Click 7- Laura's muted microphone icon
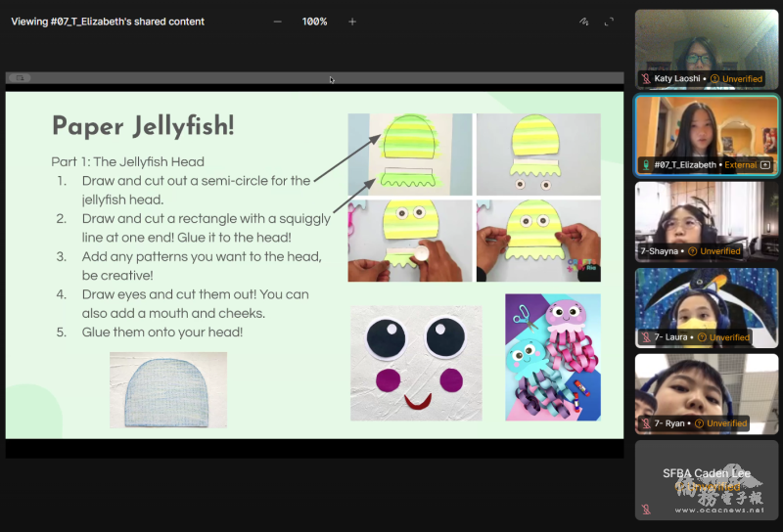Image resolution: width=783 pixels, height=532 pixels. pyautogui.click(x=646, y=337)
